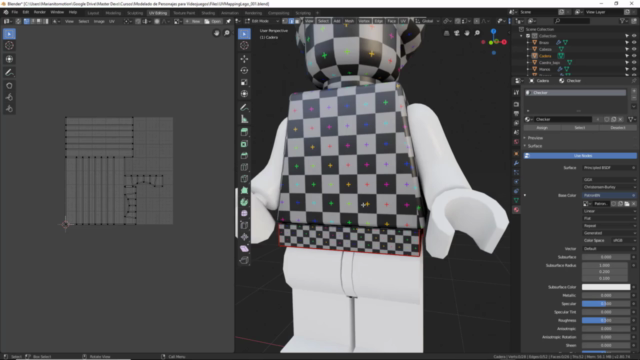This screenshot has height=360, width=640.
Task: Switch to the Shading workspace tab
Action: tap(208, 13)
